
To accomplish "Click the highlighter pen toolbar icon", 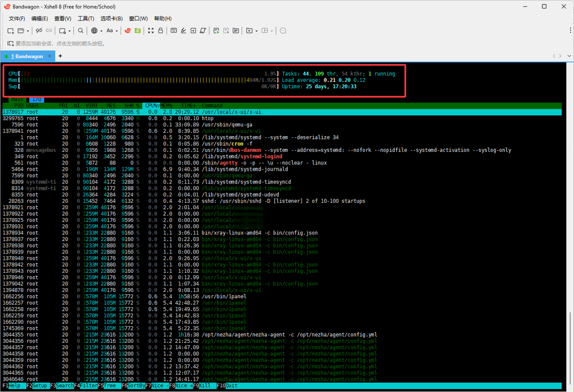I will coord(184,31).
